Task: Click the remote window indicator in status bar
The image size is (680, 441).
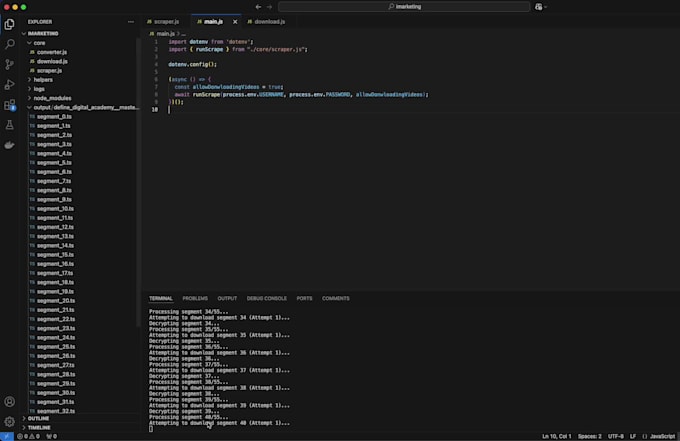Action: 7,436
